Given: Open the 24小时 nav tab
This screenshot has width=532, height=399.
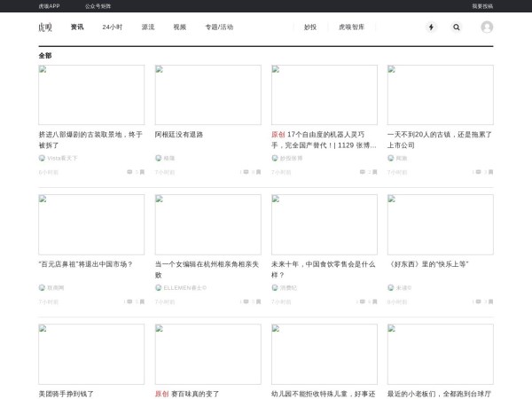Looking at the screenshot, I should coord(113,27).
